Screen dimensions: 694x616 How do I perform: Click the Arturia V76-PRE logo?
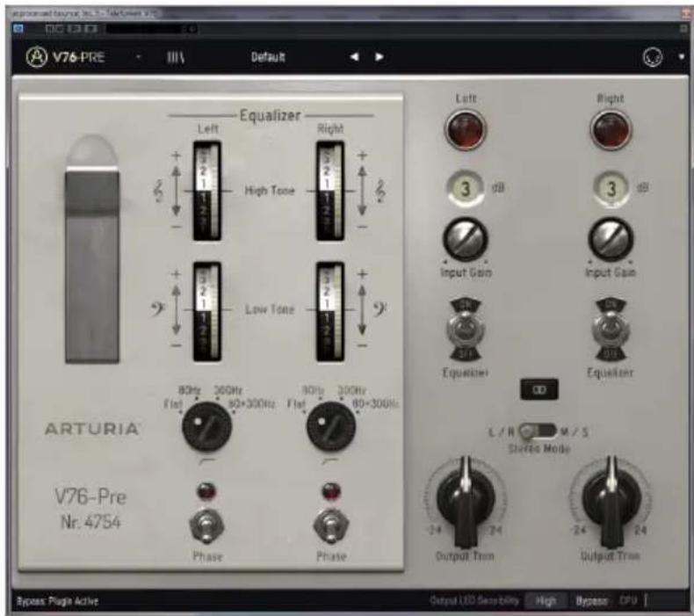click(65, 57)
